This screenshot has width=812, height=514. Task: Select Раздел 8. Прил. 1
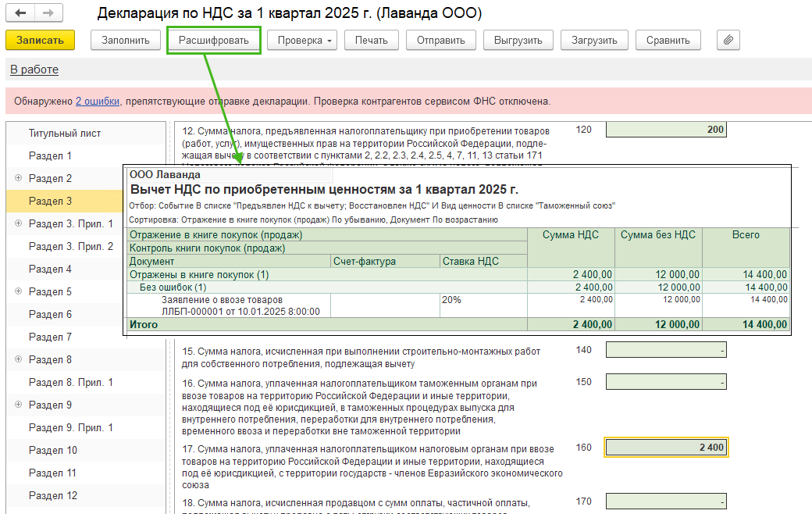[70, 383]
